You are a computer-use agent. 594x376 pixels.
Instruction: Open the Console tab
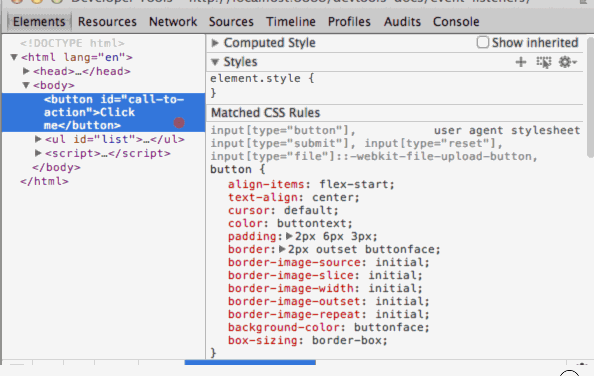pyautogui.click(x=456, y=22)
